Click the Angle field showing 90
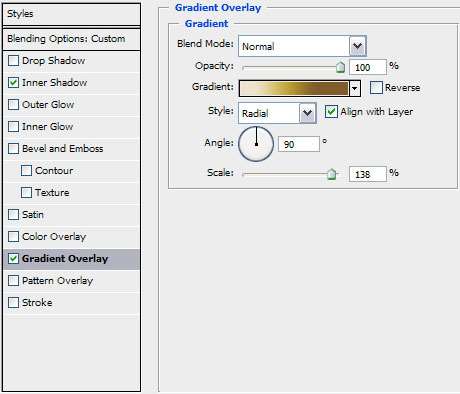 [299, 144]
